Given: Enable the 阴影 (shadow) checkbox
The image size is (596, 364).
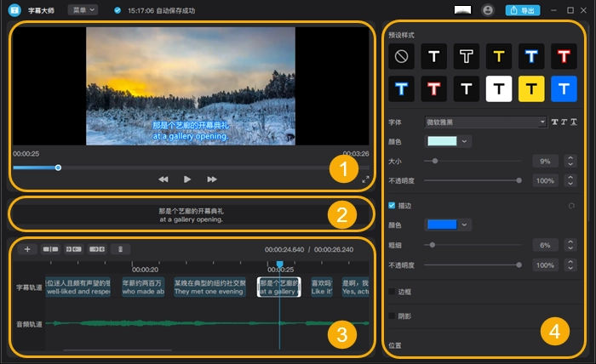Looking at the screenshot, I should click(392, 316).
